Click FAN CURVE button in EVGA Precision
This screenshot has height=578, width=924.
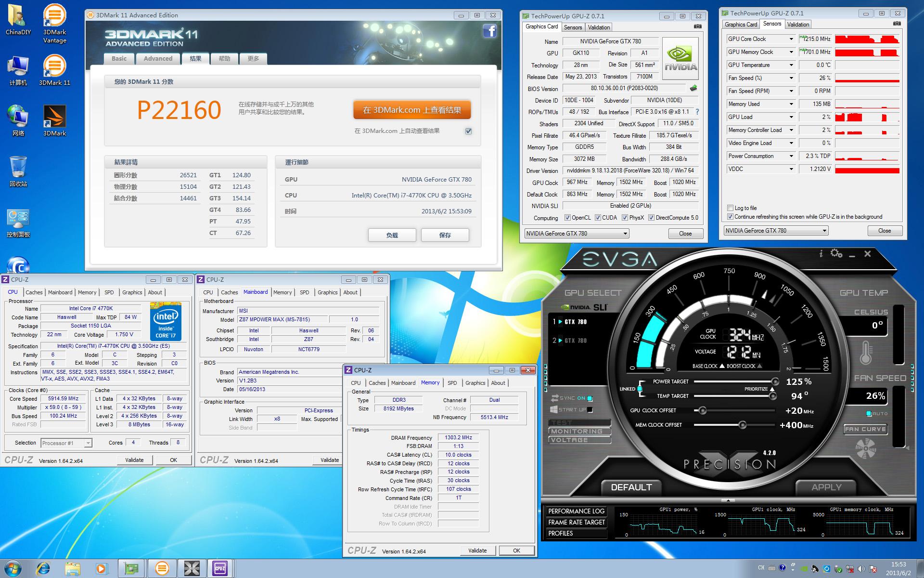coord(865,429)
